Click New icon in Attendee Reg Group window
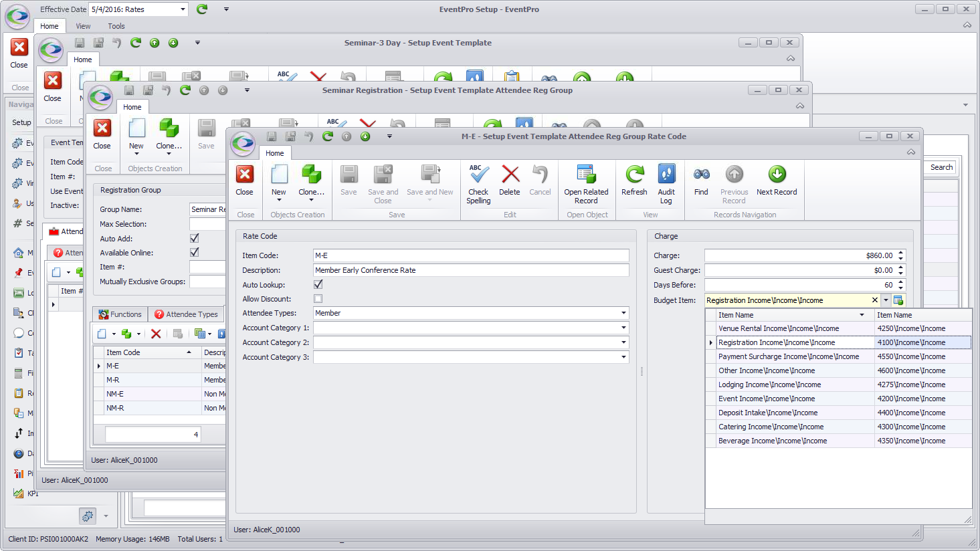Screen dimensions: 980x551 coord(136,128)
